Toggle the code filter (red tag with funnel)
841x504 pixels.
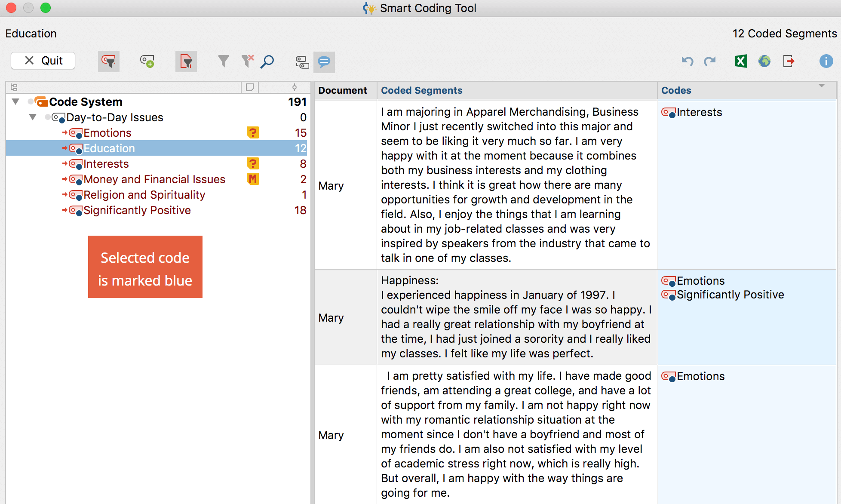(109, 61)
